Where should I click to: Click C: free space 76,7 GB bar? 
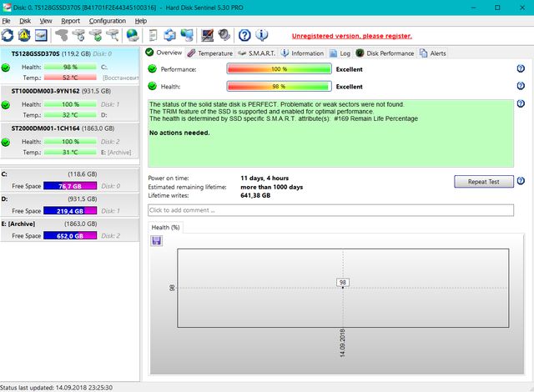pyautogui.click(x=70, y=186)
